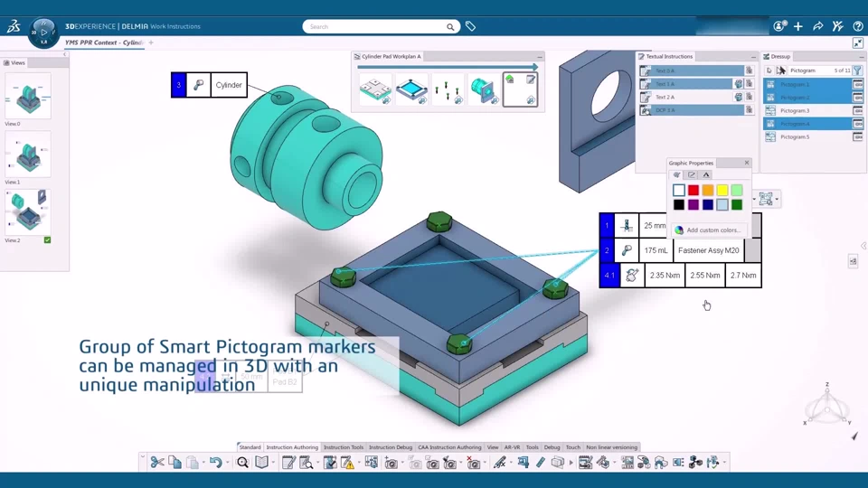This screenshot has width=868, height=488.
Task: Open the AR-VR toolbar tab
Action: coord(512,447)
